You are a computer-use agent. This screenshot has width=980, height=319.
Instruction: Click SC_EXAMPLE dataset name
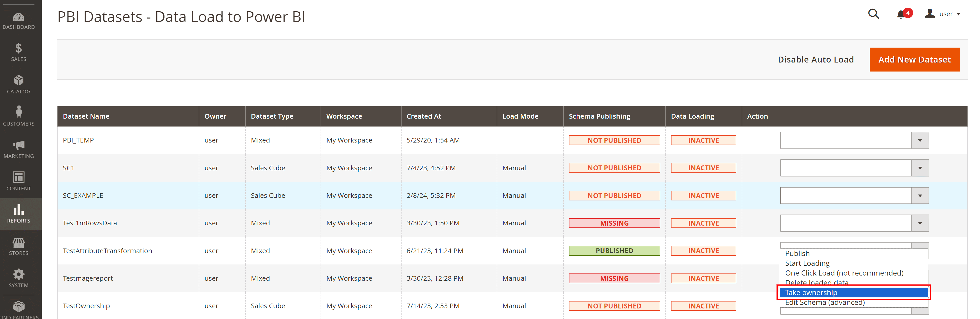pyautogui.click(x=83, y=196)
